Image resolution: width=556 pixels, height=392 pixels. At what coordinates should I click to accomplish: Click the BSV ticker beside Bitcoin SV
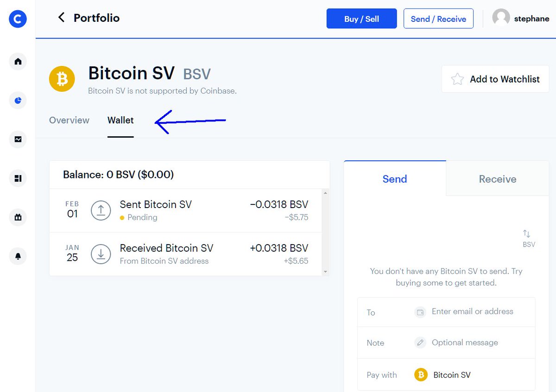(197, 74)
